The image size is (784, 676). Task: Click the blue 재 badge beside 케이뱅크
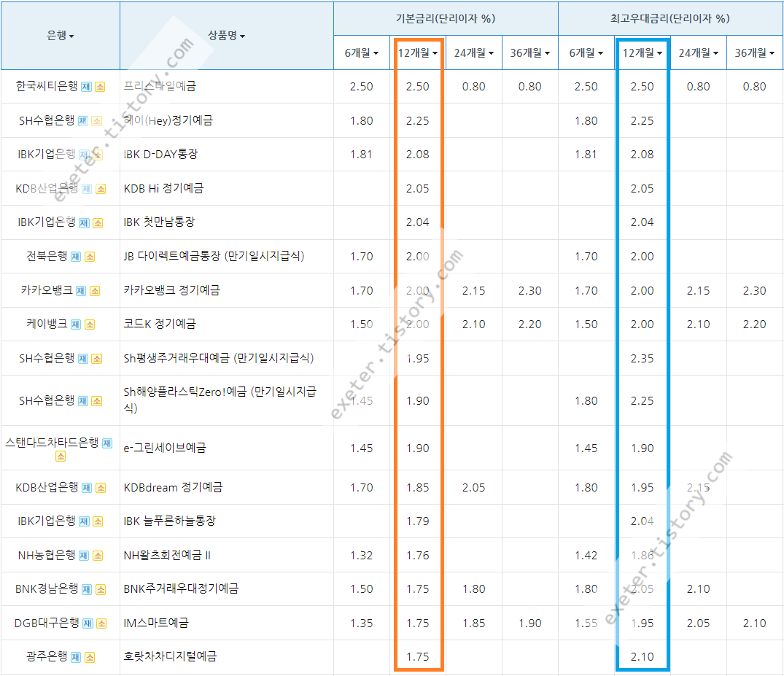(x=76, y=325)
